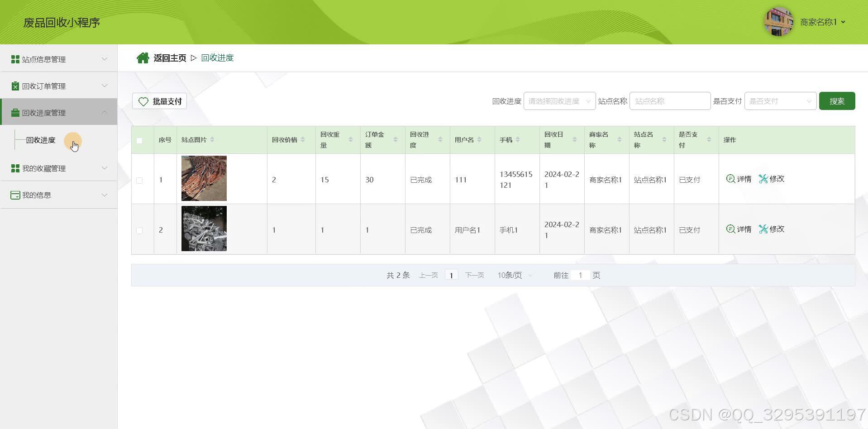Open the 我的收藏管理 menu
This screenshot has height=429, width=868.
(x=59, y=168)
